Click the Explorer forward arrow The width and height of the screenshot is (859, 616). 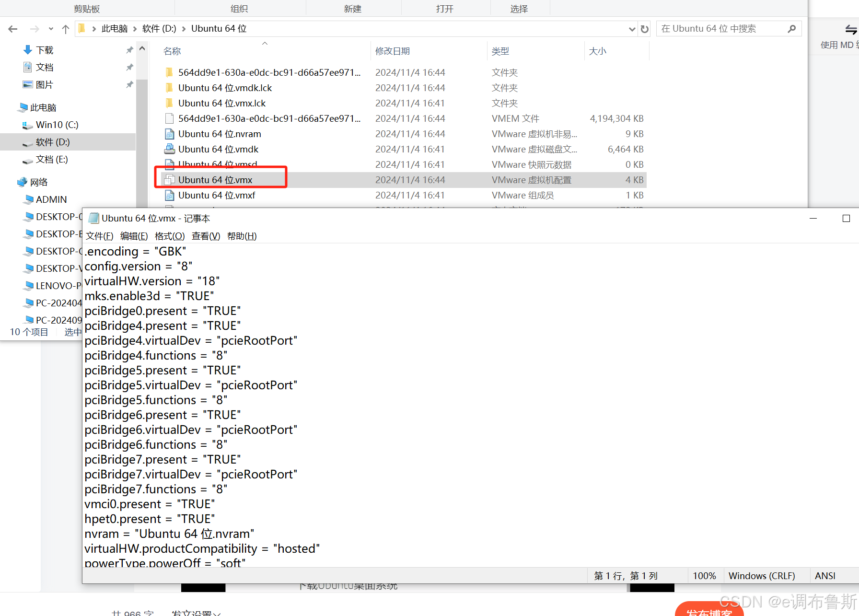click(35, 29)
